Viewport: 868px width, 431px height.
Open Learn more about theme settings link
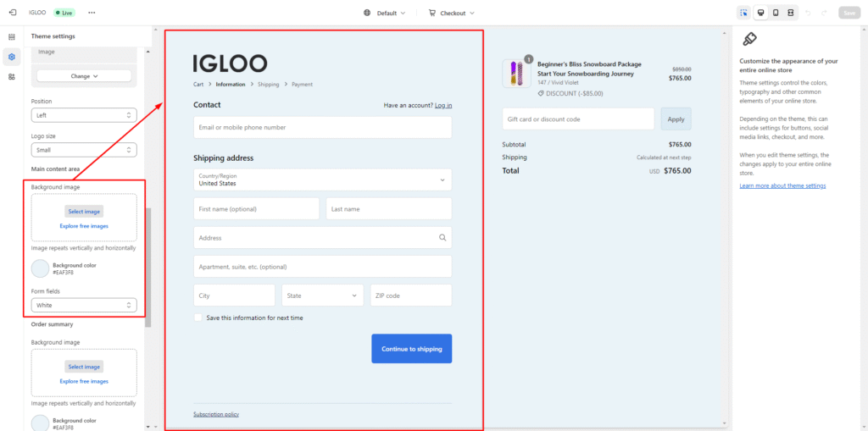(782, 185)
